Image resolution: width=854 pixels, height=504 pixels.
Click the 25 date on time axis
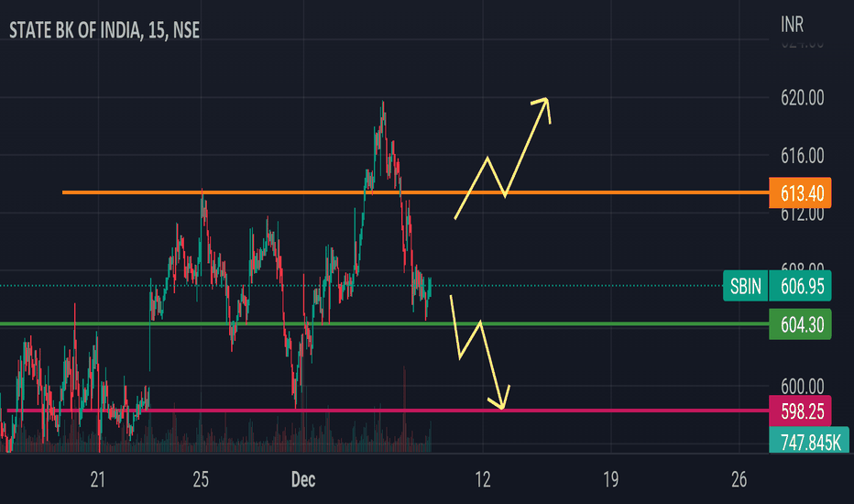click(x=201, y=479)
